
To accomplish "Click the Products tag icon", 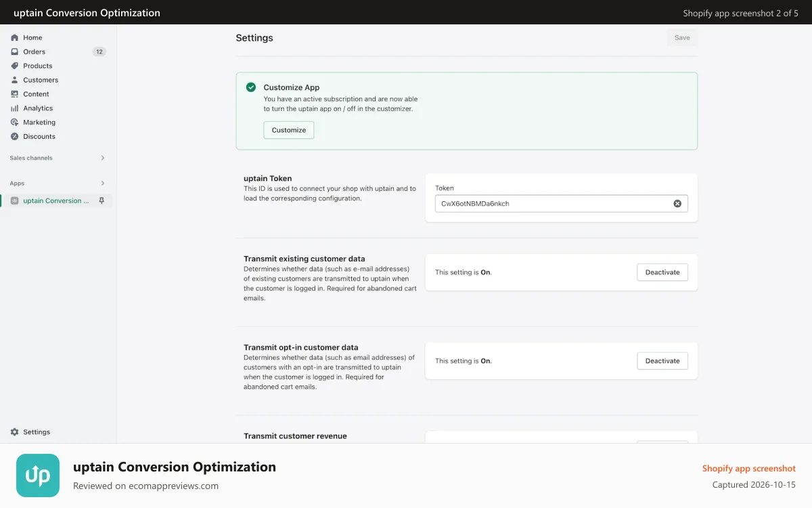I will coord(15,66).
